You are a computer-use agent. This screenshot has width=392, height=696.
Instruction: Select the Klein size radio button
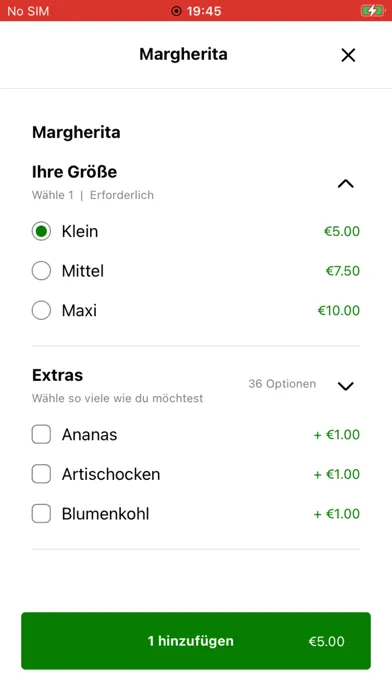pyautogui.click(x=41, y=231)
